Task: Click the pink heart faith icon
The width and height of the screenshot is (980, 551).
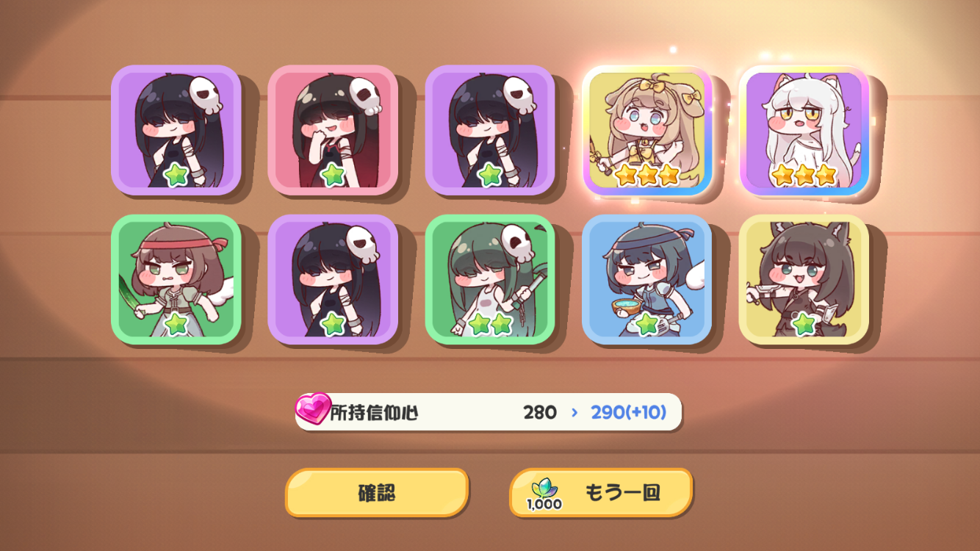Action: pos(313,410)
